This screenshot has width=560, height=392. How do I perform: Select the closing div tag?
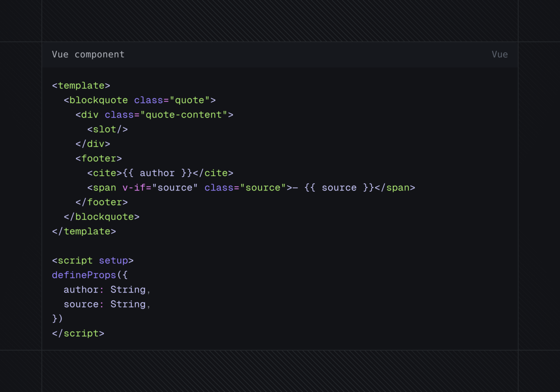93,143
